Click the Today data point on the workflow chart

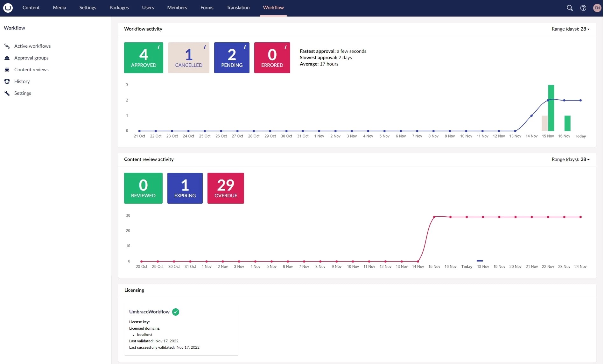point(580,100)
